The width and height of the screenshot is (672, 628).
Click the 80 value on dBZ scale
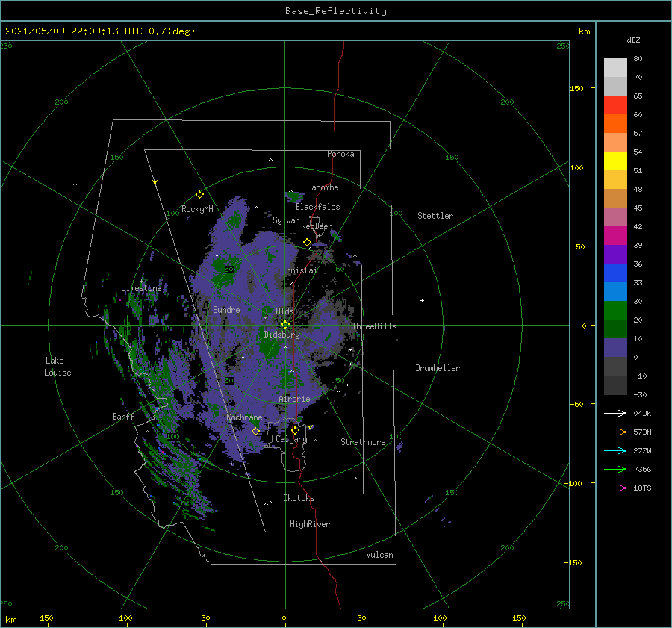coord(638,59)
